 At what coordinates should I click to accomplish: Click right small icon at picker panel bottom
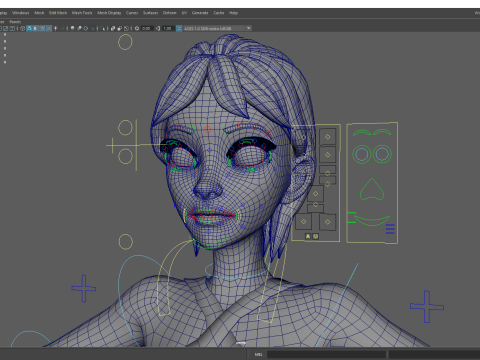click(315, 236)
